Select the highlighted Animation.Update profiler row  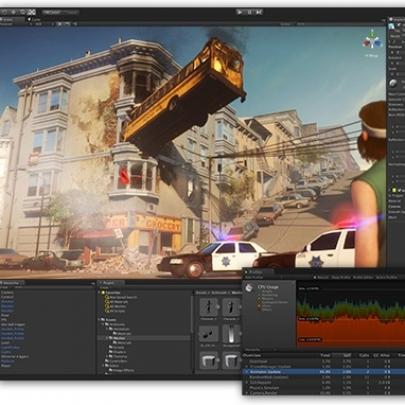pyautogui.click(x=323, y=372)
